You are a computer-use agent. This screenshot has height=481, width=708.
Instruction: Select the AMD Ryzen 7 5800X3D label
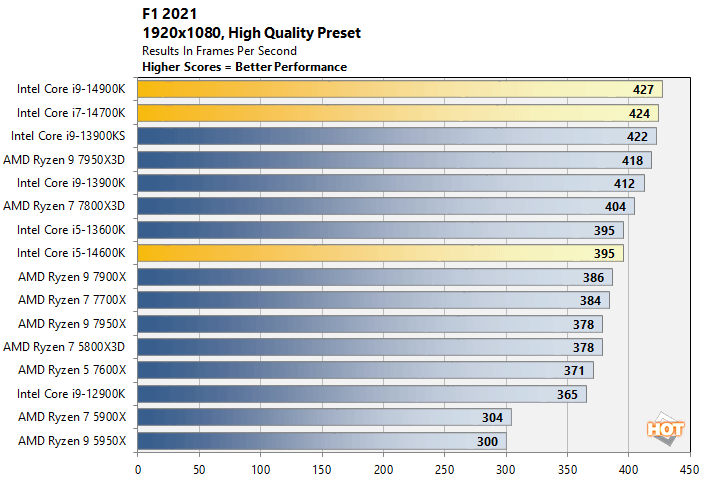coord(64,347)
